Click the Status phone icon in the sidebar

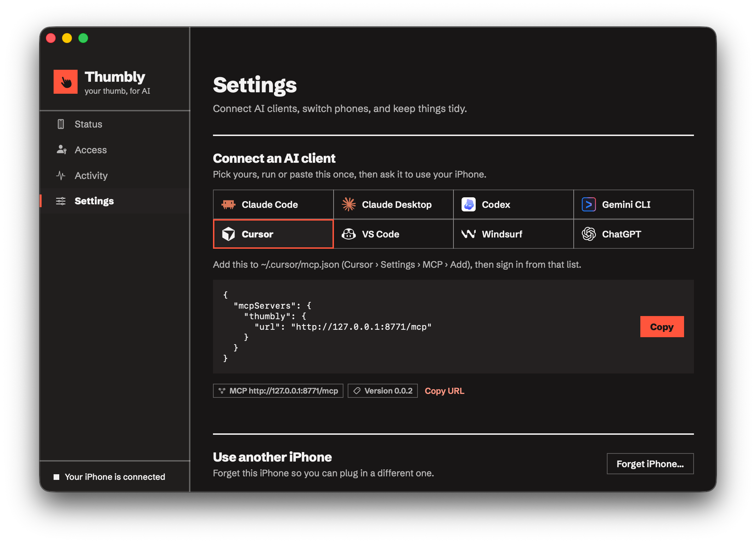tap(61, 124)
